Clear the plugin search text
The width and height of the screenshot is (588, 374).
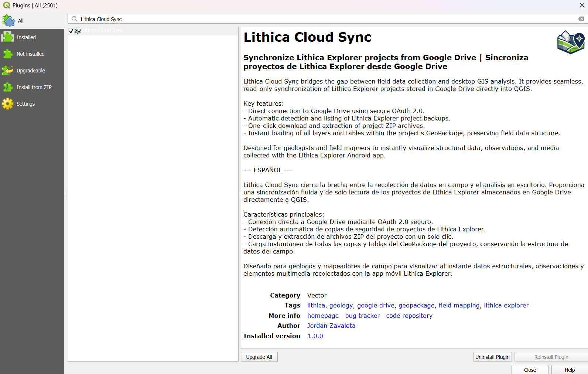(x=581, y=19)
